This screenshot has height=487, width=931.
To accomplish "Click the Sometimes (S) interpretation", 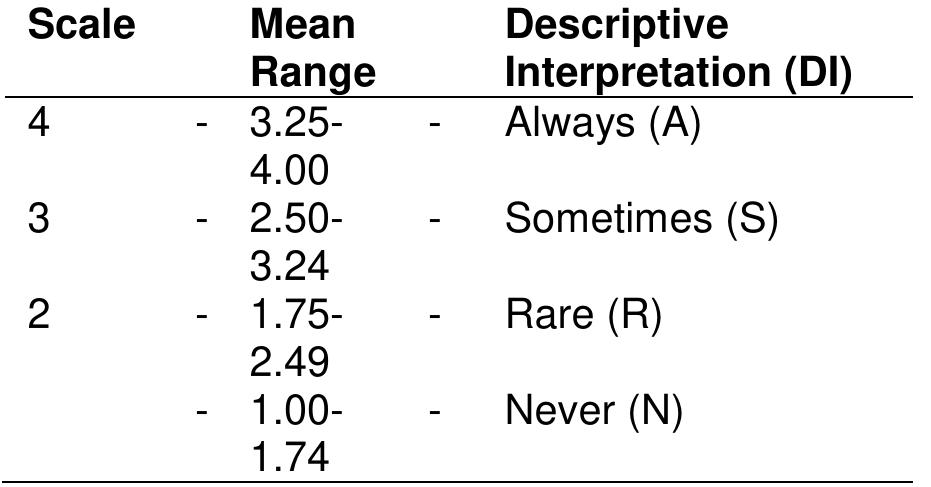I will tap(641, 220).
